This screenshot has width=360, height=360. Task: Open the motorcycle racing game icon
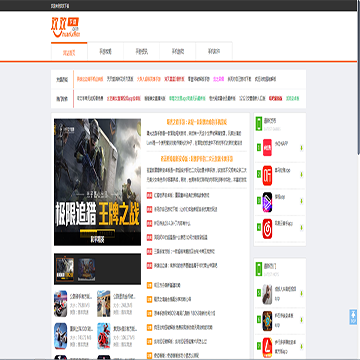[61, 304]
